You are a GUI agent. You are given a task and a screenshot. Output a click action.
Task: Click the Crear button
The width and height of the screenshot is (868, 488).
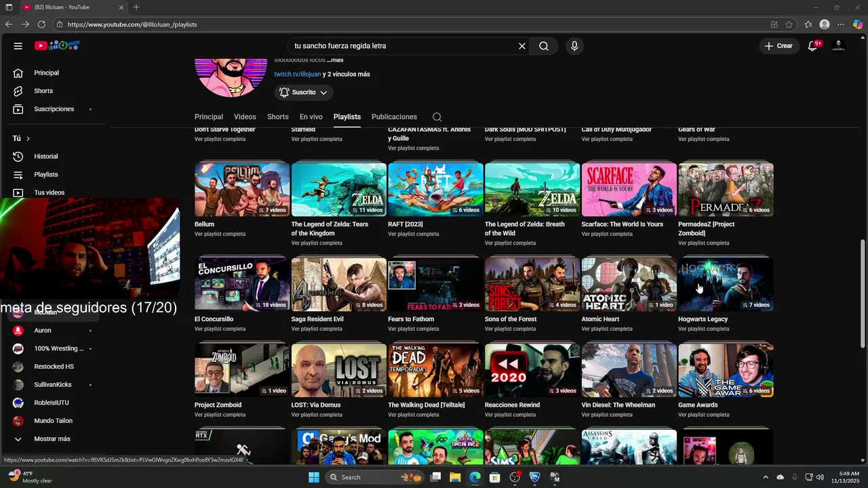778,46
